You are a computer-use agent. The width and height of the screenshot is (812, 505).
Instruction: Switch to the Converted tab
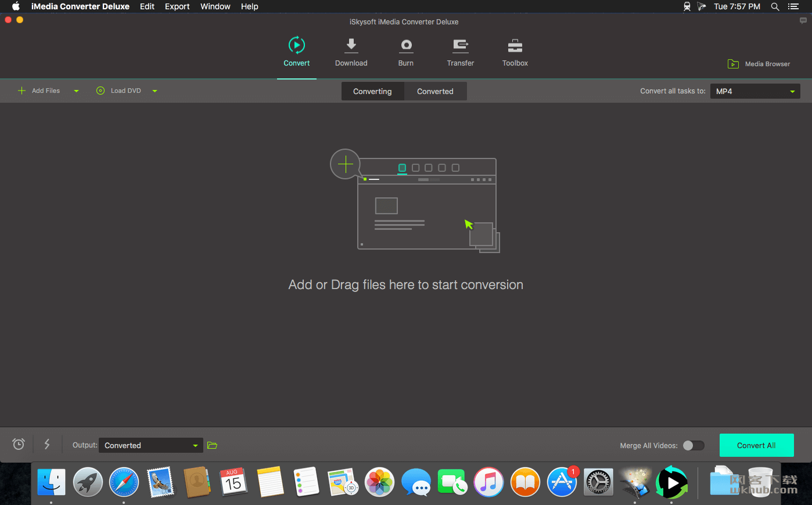[x=435, y=91]
